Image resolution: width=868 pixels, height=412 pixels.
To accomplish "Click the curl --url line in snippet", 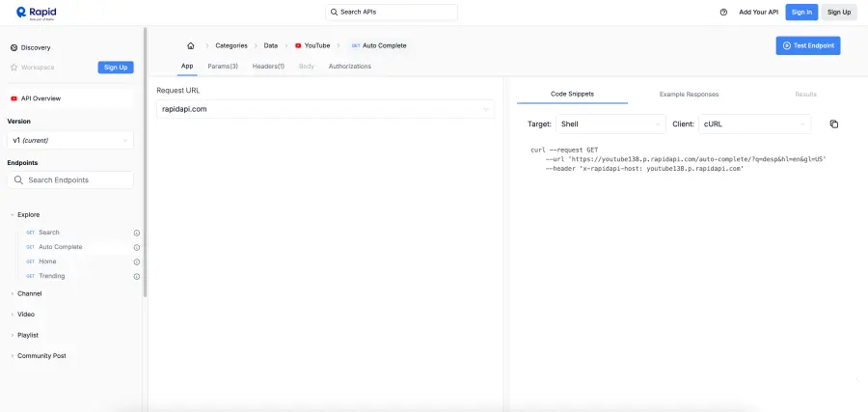I will (x=686, y=159).
